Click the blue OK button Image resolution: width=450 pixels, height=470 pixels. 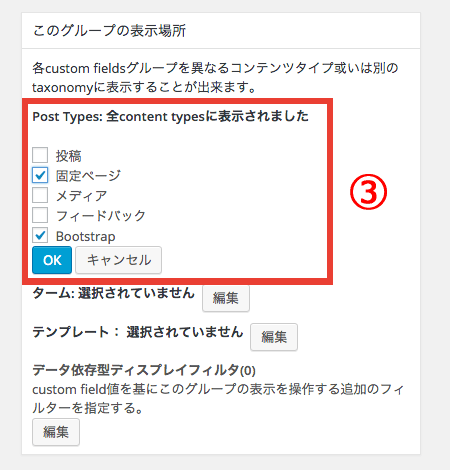(52, 260)
